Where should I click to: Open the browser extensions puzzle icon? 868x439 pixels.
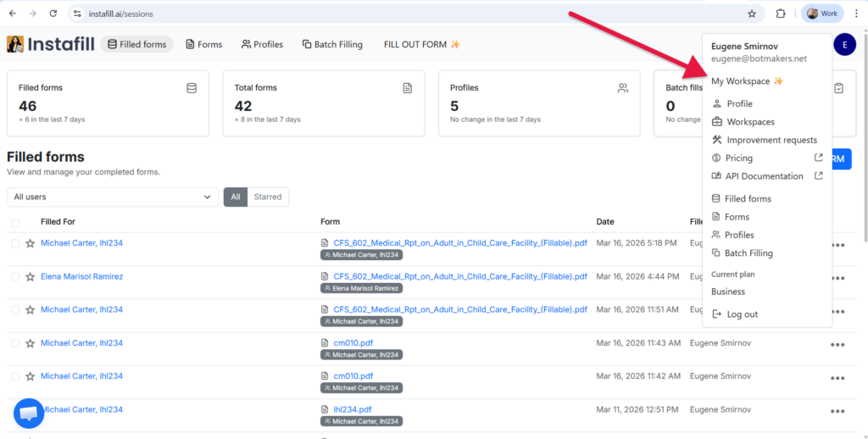[x=781, y=14]
